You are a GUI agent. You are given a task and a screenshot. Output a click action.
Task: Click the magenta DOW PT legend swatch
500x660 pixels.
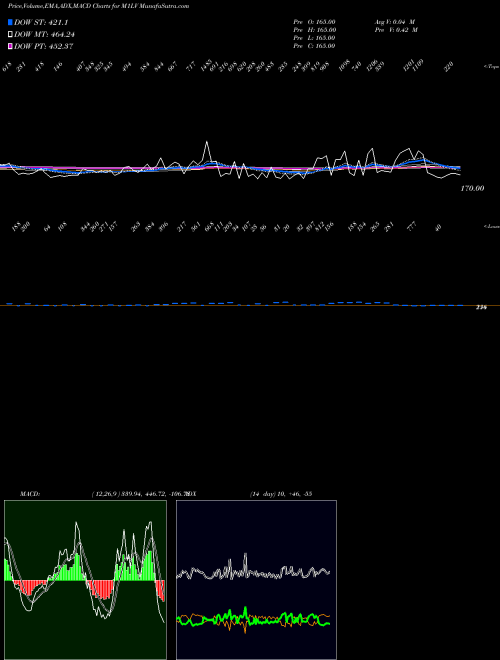[x=10, y=46]
